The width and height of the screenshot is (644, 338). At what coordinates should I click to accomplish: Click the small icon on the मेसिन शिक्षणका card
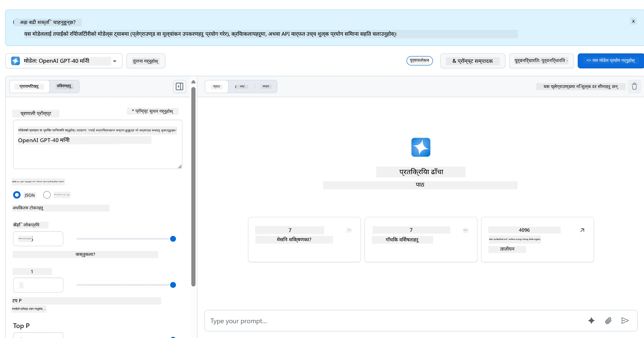[x=349, y=230]
